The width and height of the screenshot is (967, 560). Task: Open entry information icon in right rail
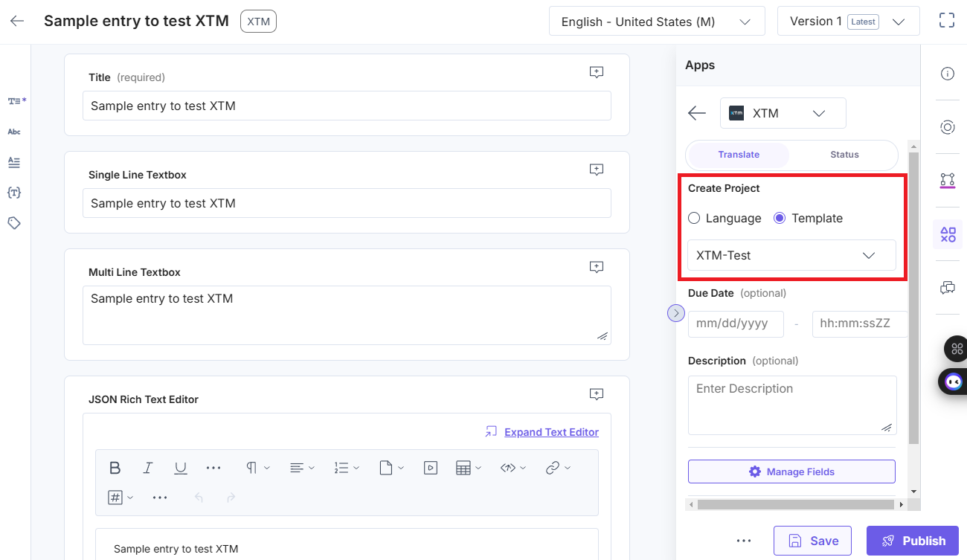(948, 74)
